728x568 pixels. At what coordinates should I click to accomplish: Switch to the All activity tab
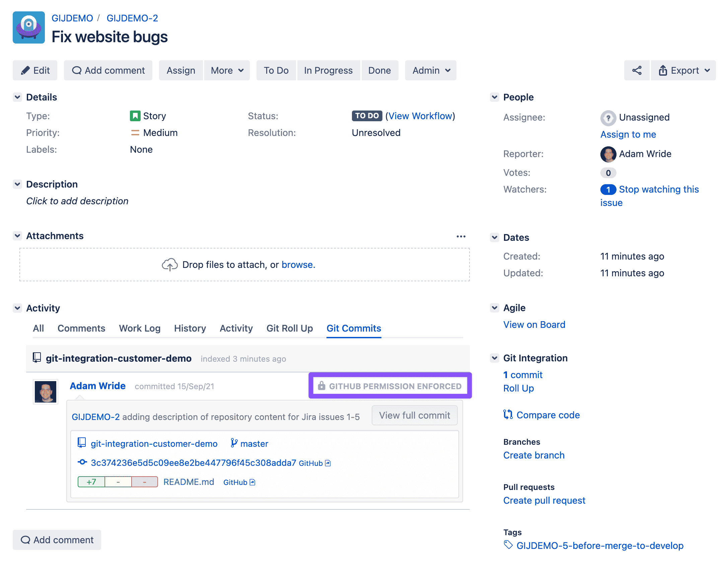pos(38,328)
